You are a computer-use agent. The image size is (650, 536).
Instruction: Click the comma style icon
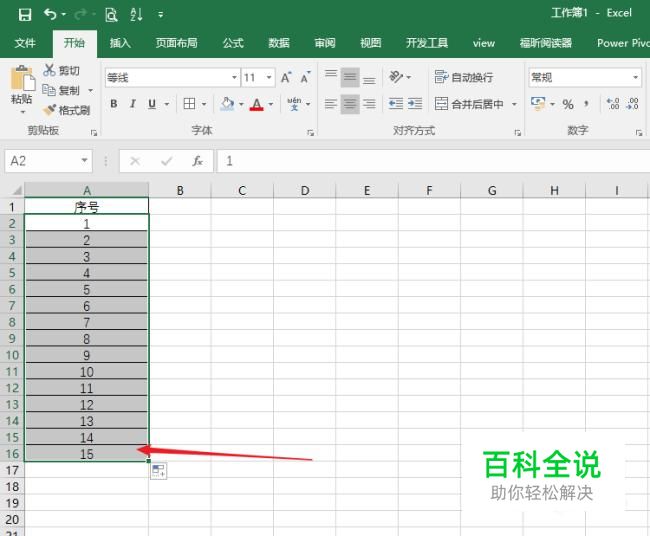pyautogui.click(x=586, y=104)
